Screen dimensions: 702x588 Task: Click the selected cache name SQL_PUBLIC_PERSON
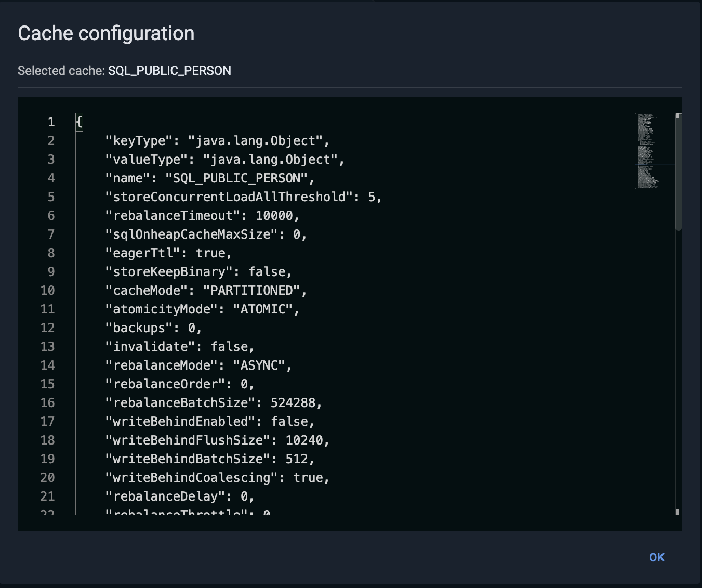[169, 71]
